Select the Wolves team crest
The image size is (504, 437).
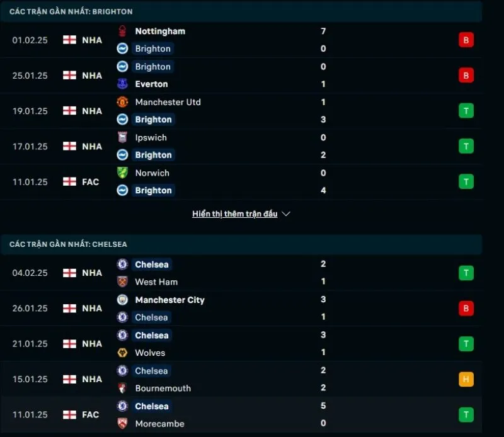click(x=121, y=353)
